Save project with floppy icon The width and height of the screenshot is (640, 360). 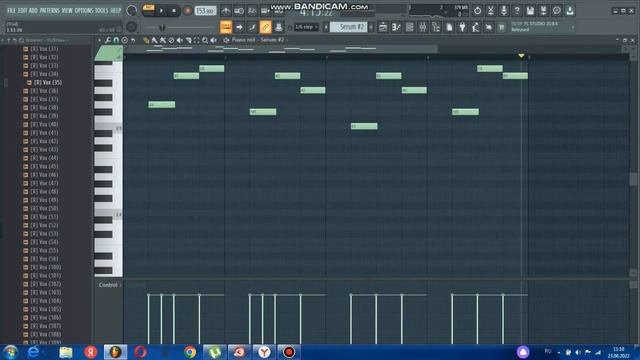[530, 11]
